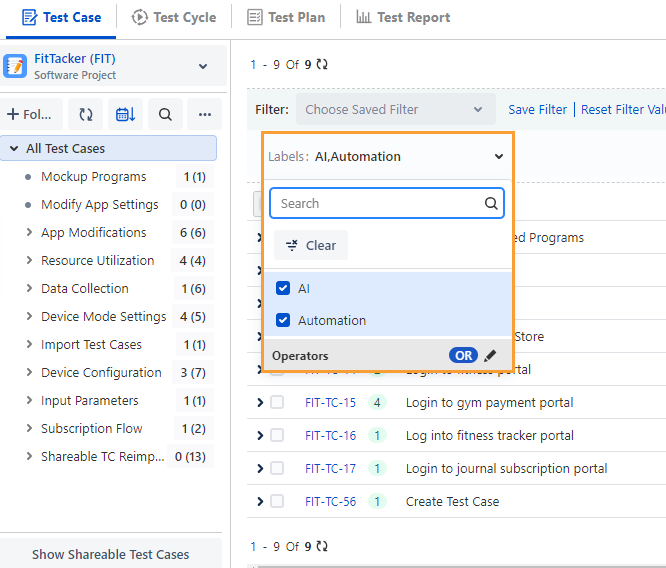Expand the FIT-TC-56 row
The image size is (666, 568).
(x=260, y=502)
